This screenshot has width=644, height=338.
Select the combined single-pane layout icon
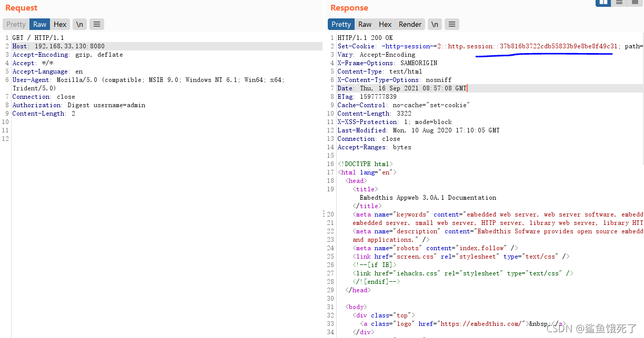634,3
